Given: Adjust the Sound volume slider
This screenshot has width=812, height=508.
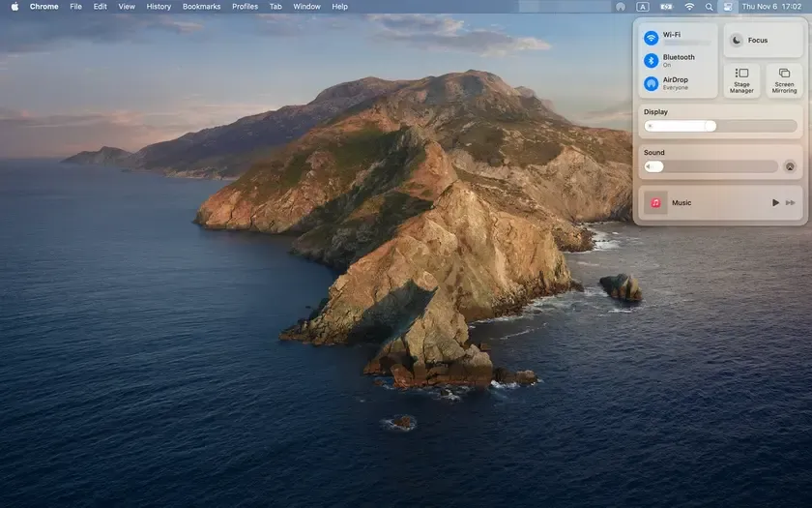Looking at the screenshot, I should tap(710, 166).
